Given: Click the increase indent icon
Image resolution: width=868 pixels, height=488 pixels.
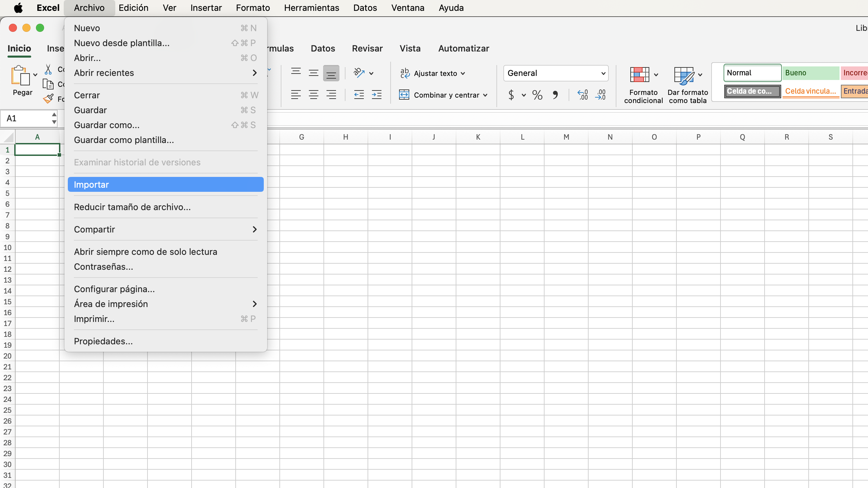Looking at the screenshot, I should pos(376,95).
